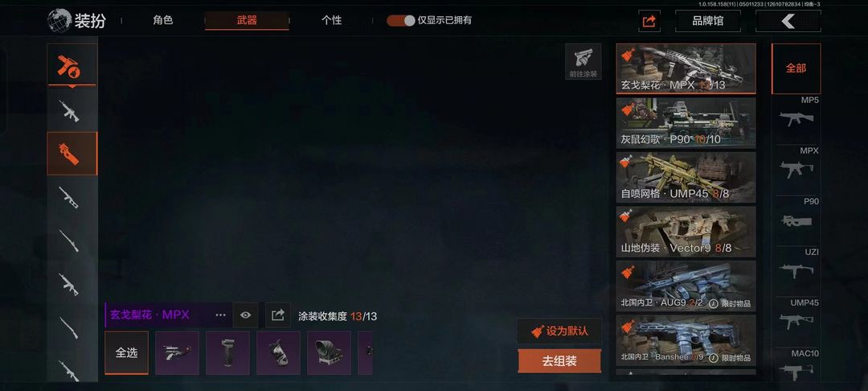Select all parts with 全选

(x=126, y=353)
